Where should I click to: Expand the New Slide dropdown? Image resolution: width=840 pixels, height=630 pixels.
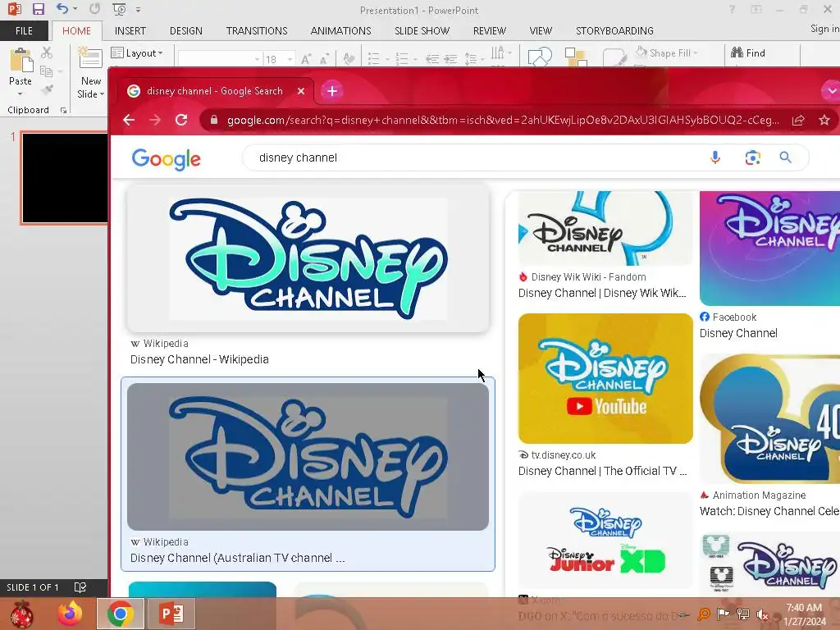90,88
